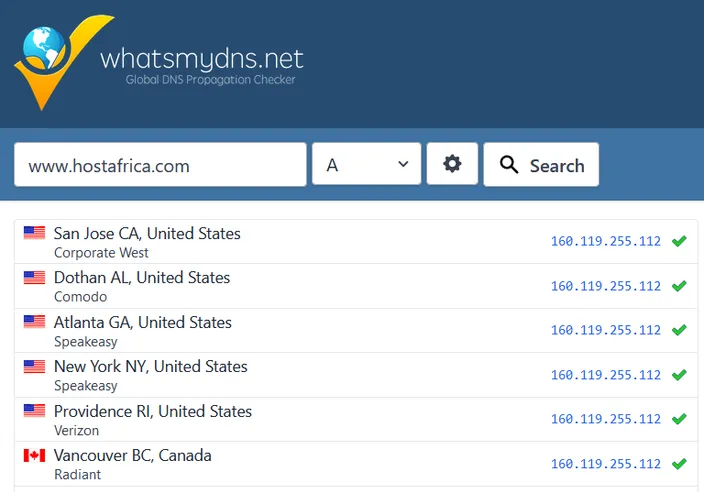Open the record type A dropdown

366,164
